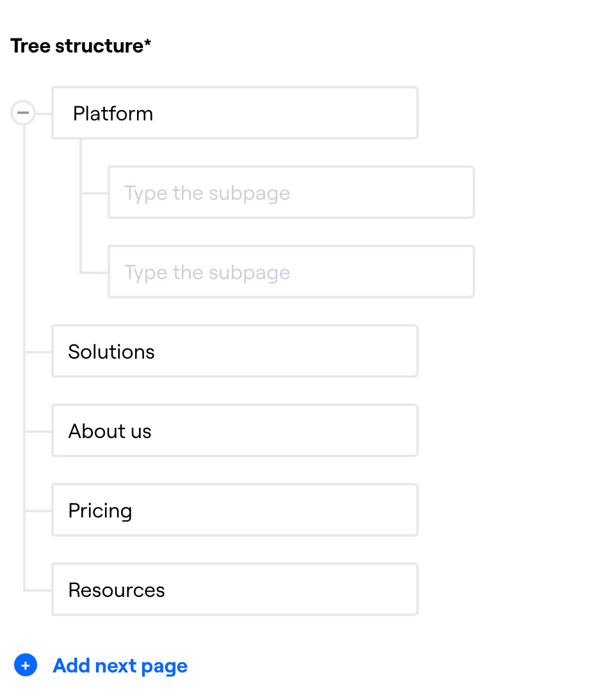This screenshot has height=700, width=611.
Task: Click the lower subpage placeholder under Platform
Action: (207, 273)
